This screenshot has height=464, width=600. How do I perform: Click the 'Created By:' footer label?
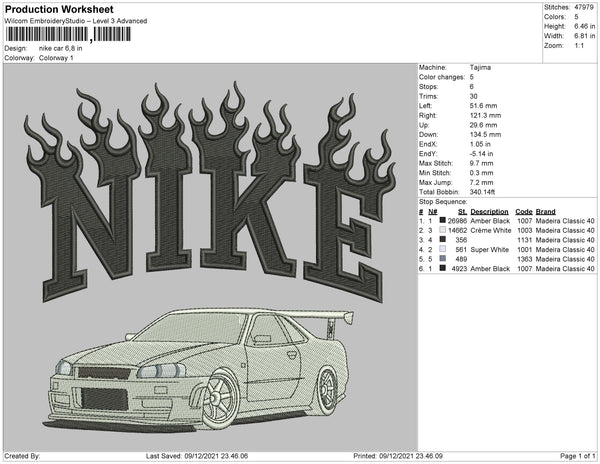[22, 456]
